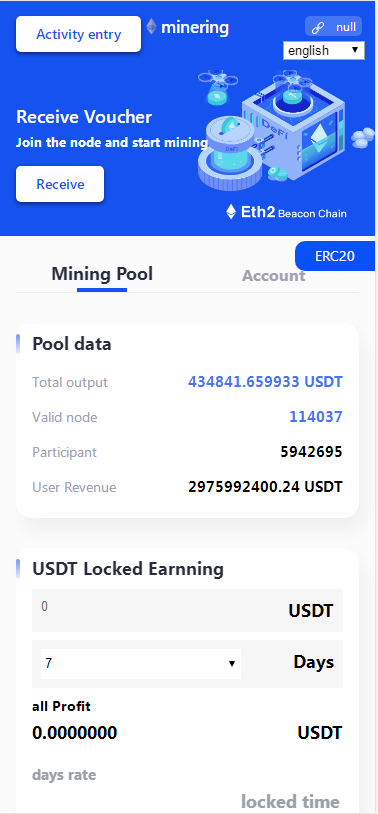This screenshot has width=378, height=814.
Task: Click the Valid node label
Action: tap(64, 417)
